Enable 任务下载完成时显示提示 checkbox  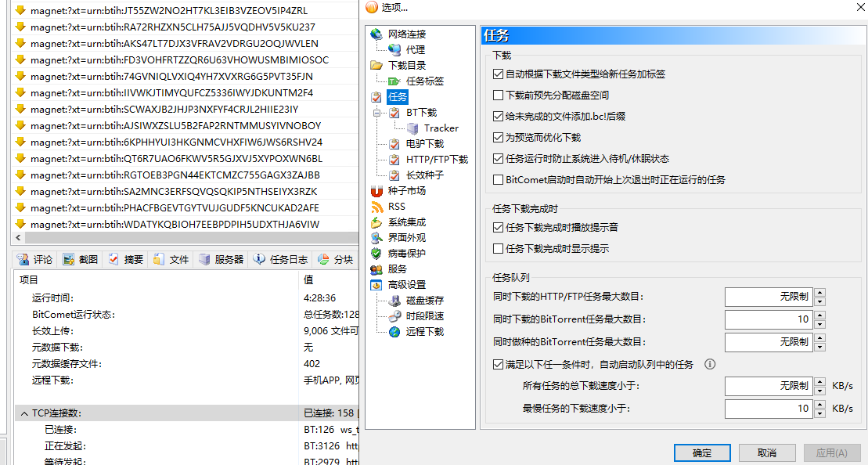pyautogui.click(x=498, y=249)
